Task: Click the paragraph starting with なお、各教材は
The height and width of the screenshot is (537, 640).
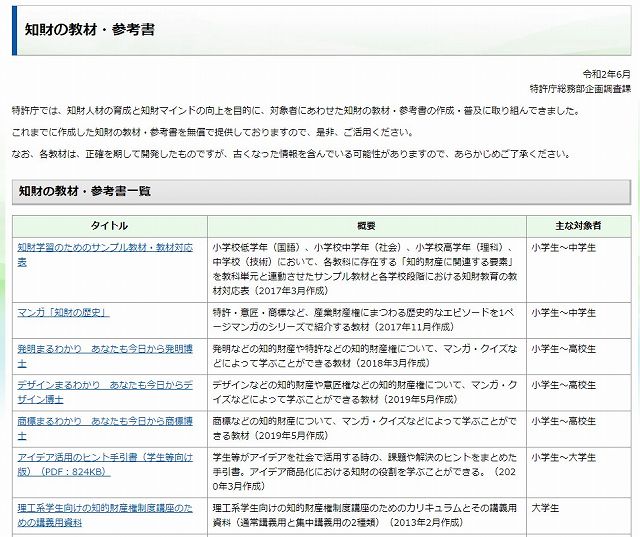Action: point(291,154)
